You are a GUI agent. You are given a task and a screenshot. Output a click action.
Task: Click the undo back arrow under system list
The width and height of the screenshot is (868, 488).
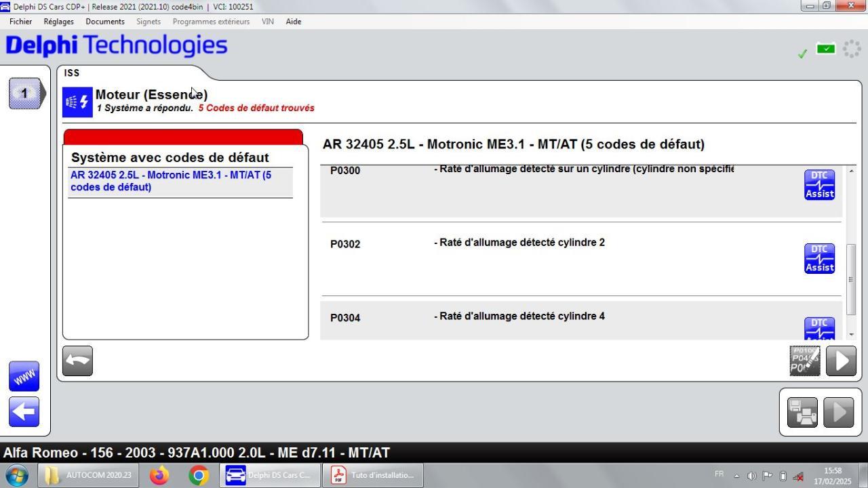coord(77,361)
